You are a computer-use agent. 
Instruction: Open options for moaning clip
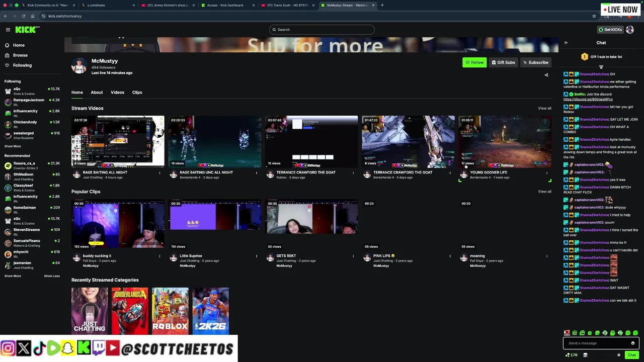(546, 256)
